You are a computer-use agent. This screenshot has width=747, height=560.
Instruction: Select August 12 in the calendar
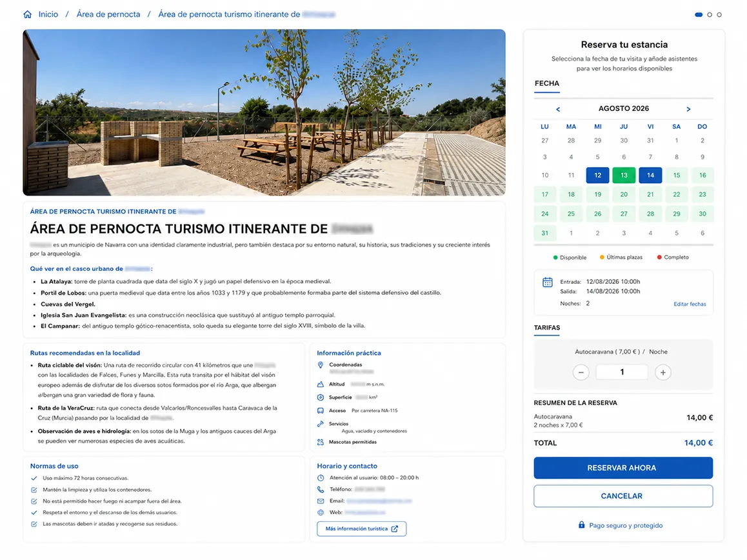point(597,175)
